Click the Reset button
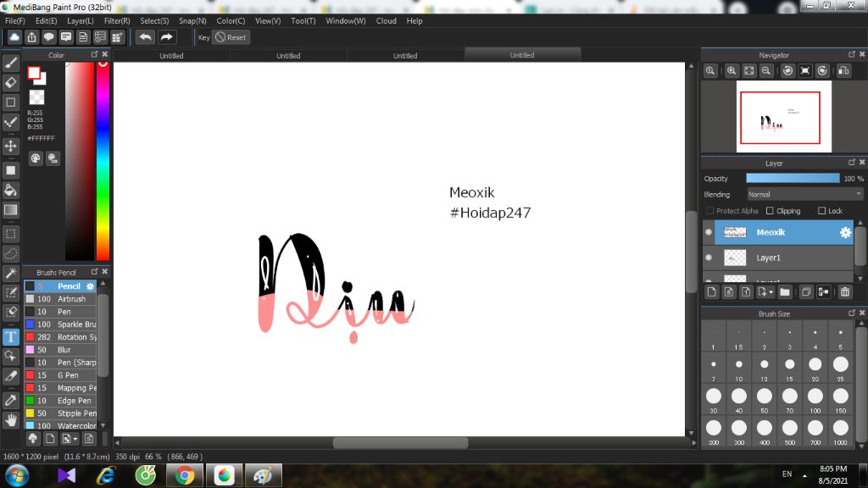868x488 pixels. click(x=231, y=37)
